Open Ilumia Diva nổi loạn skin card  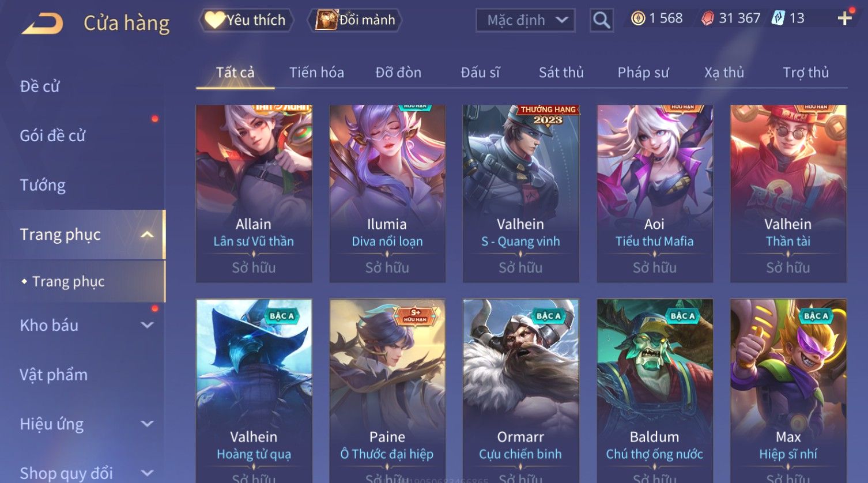pyautogui.click(x=387, y=194)
